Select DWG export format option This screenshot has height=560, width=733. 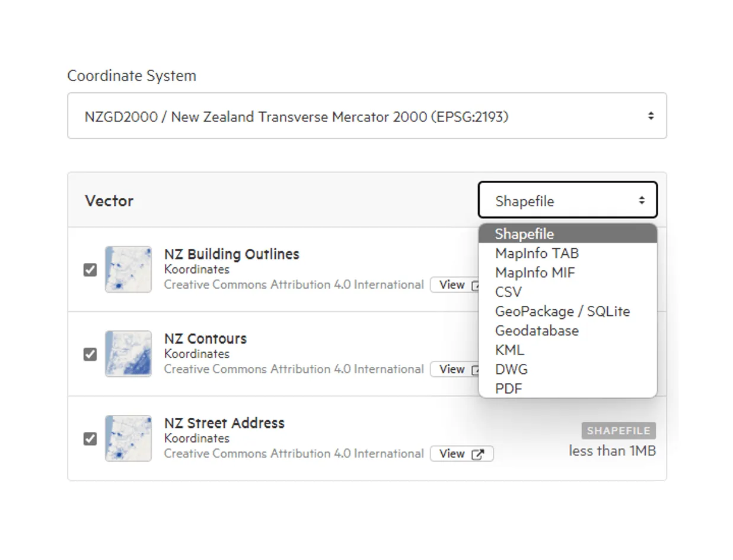(568, 369)
